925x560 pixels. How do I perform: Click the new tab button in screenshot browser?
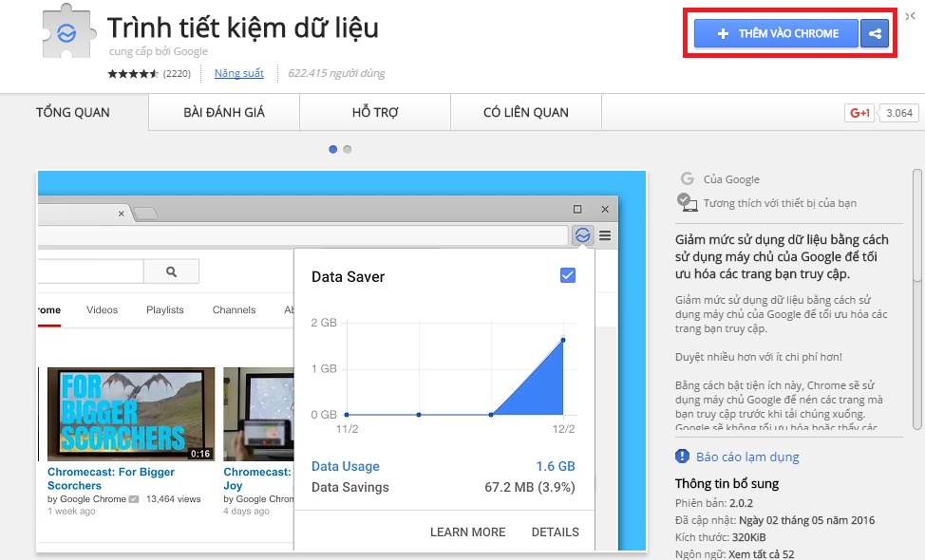click(x=145, y=214)
